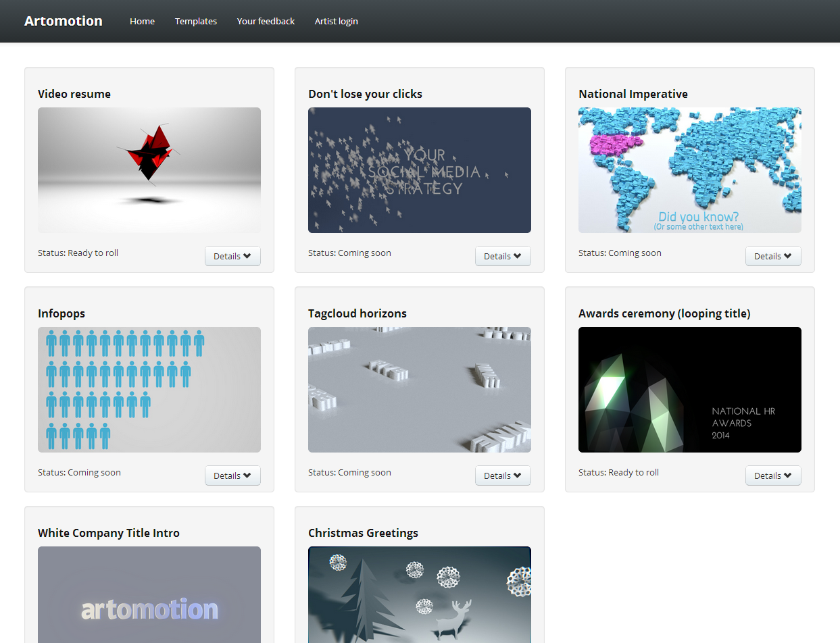Click the Artist login link

pos(336,21)
